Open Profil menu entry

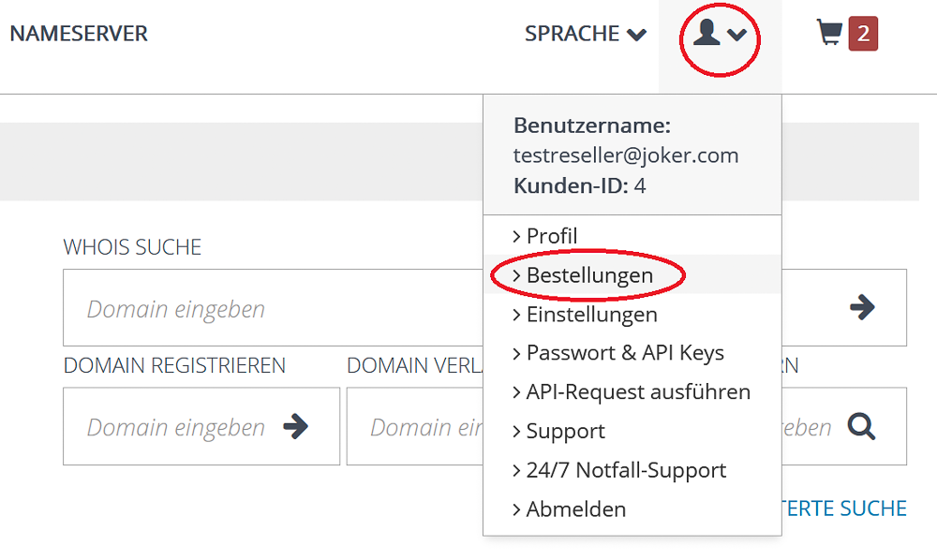632,236
